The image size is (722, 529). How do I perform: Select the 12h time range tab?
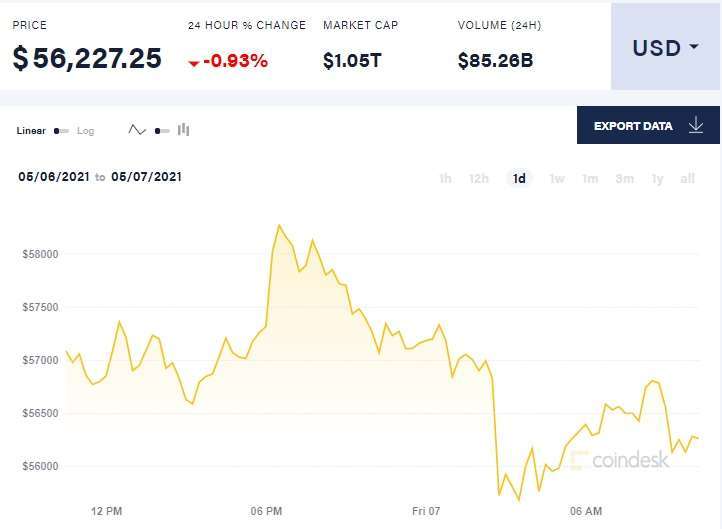coord(479,179)
